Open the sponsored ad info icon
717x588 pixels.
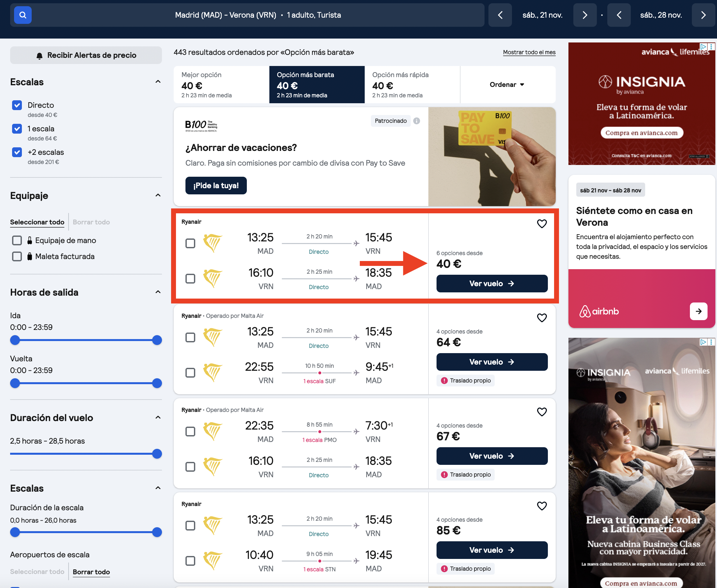tap(416, 121)
